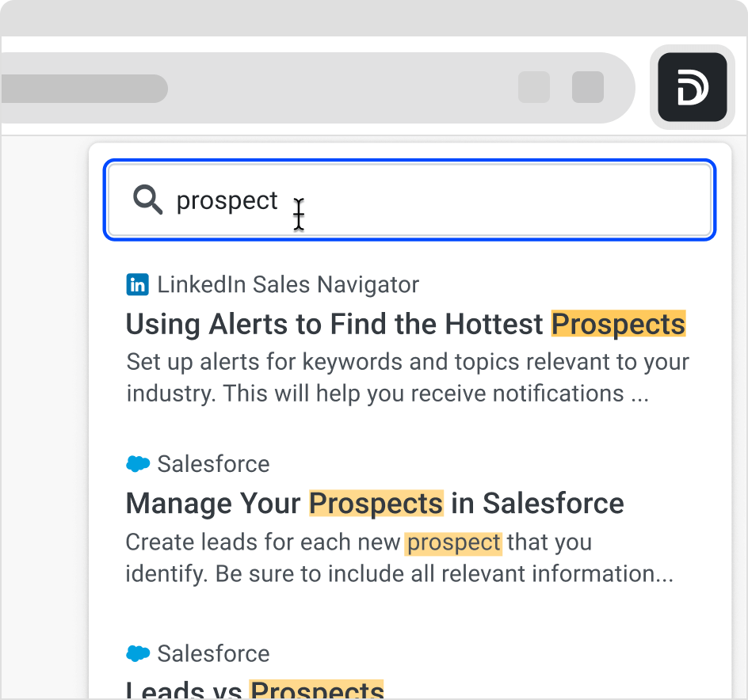
Task: Click the highlighted 'prospect' word in the lead snippet
Action: point(453,543)
